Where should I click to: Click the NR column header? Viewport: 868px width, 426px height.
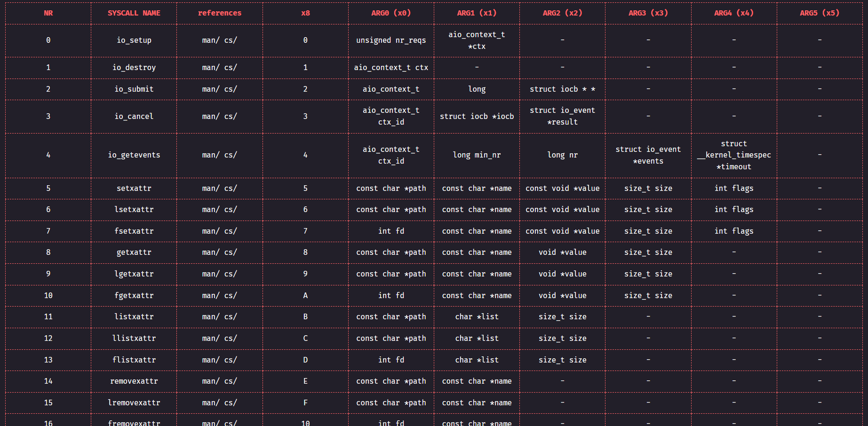tap(48, 13)
